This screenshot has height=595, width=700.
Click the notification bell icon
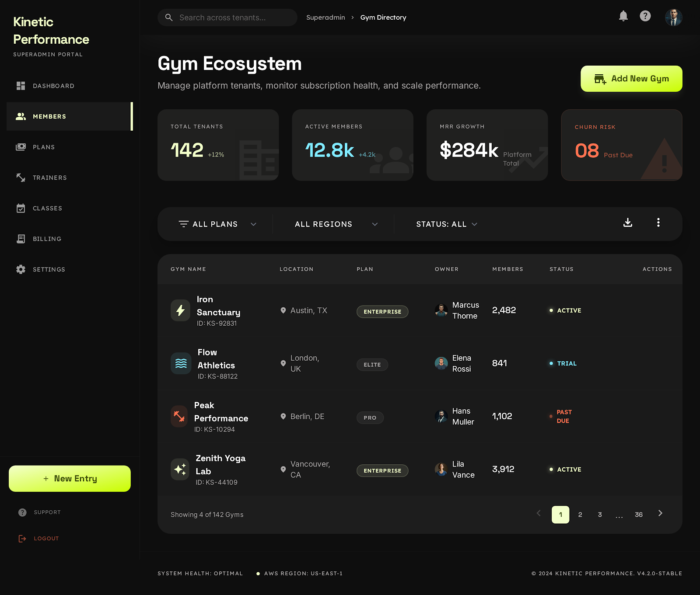tap(623, 16)
